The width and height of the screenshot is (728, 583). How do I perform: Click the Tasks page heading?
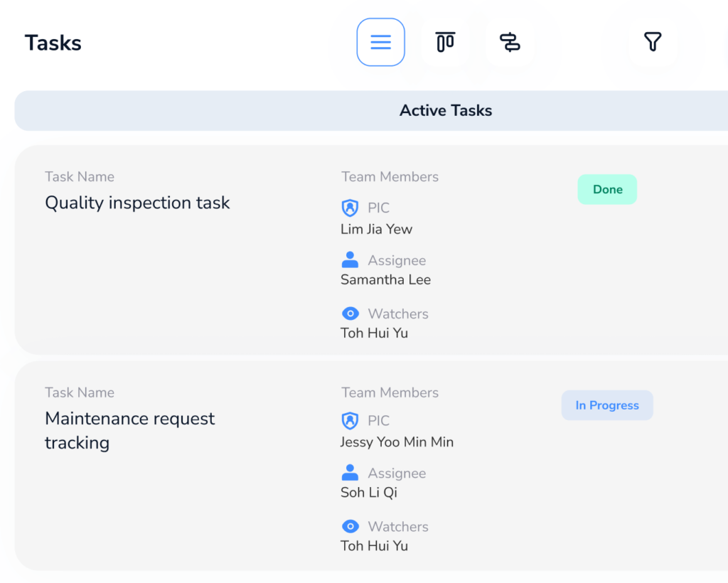pos(53,43)
